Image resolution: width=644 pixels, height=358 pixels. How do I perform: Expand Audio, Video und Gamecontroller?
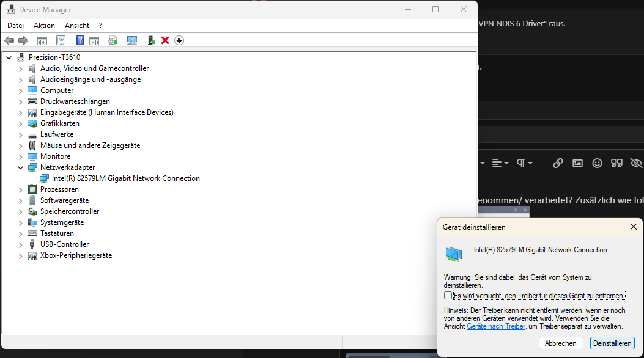pyautogui.click(x=21, y=69)
